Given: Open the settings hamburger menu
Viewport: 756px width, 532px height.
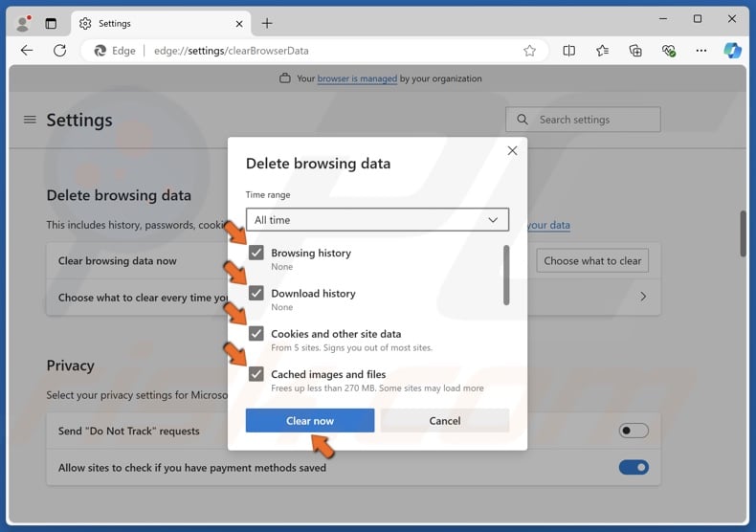Looking at the screenshot, I should click(30, 119).
